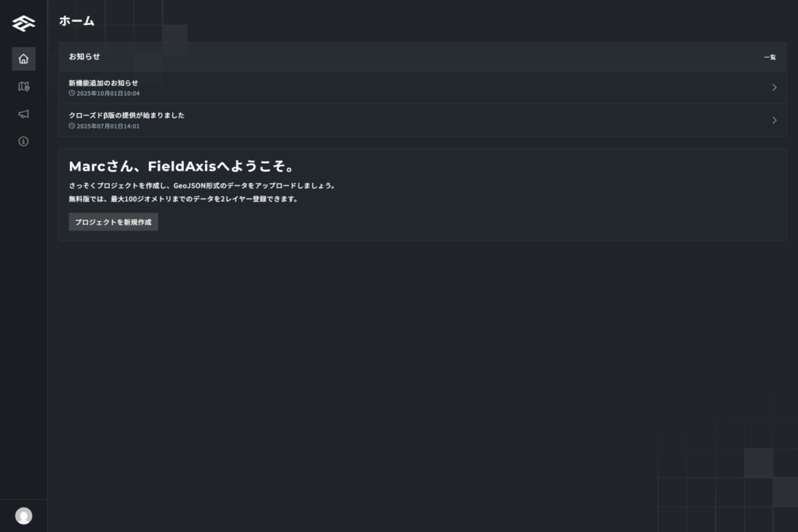Click the 2025年10月01日10:04 timestamp text
Screen dimensions: 798x532
tap(108, 93)
